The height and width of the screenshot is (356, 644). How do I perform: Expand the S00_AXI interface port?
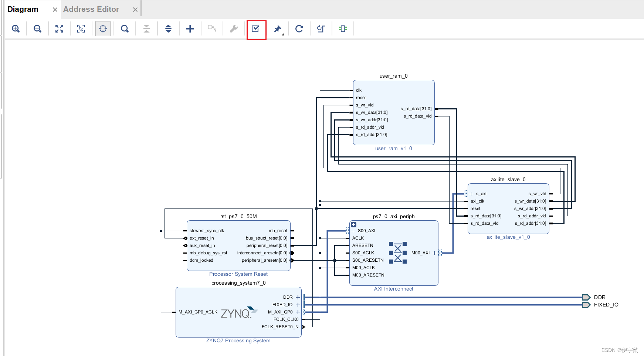point(353,231)
